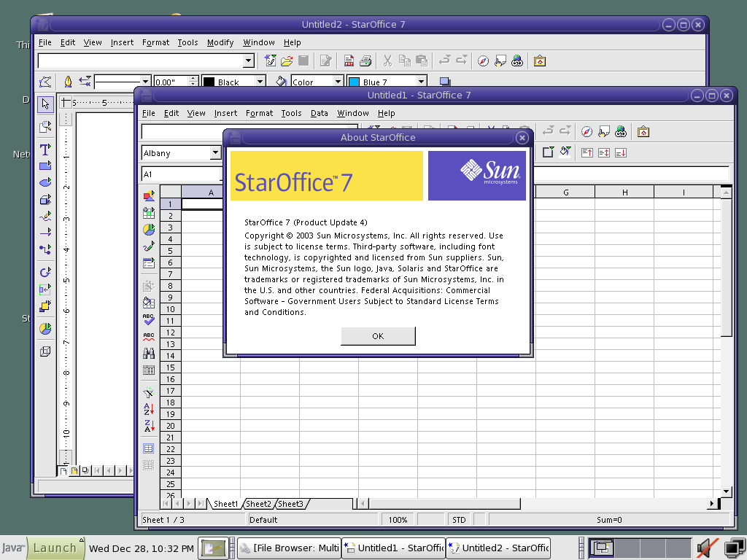The image size is (747, 560).
Task: Click the 100% zoom status field
Action: tap(398, 519)
